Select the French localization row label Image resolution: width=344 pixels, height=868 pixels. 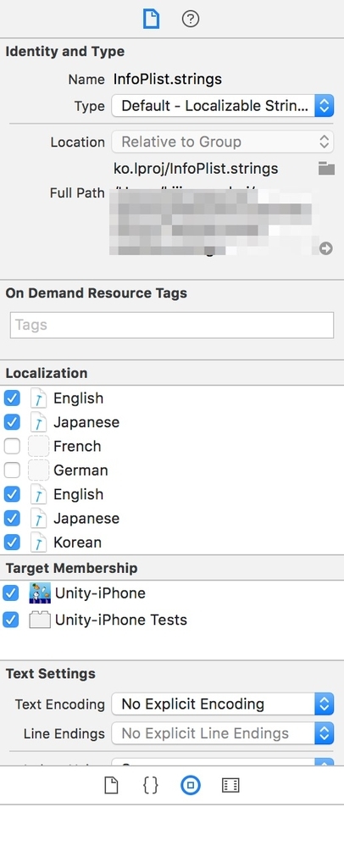click(x=77, y=446)
